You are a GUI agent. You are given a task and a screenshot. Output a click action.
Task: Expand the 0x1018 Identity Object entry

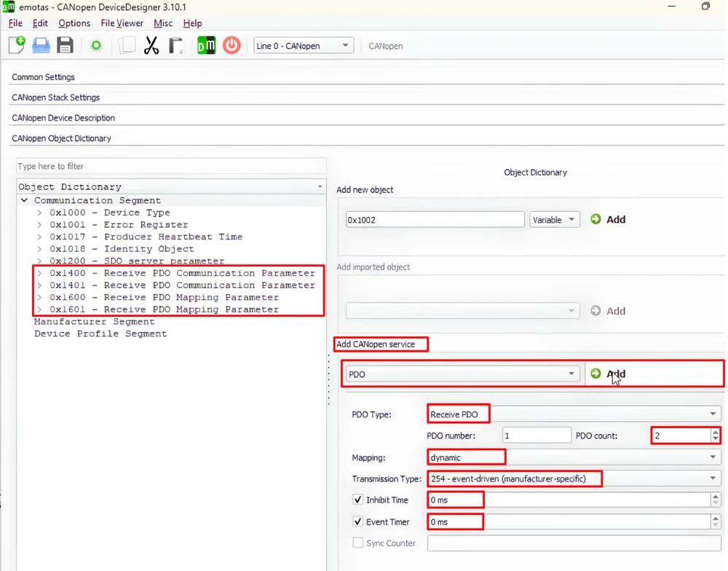coord(39,248)
